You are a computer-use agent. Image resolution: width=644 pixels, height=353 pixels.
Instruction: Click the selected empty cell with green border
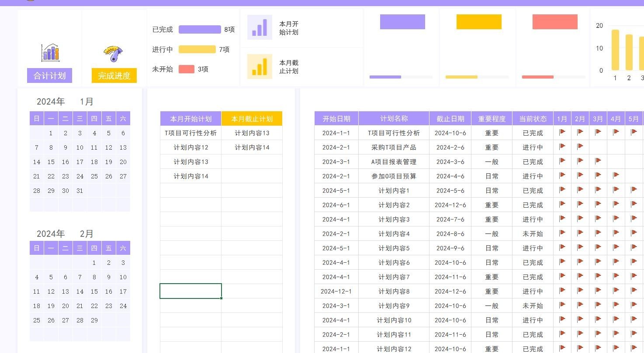[x=191, y=291]
